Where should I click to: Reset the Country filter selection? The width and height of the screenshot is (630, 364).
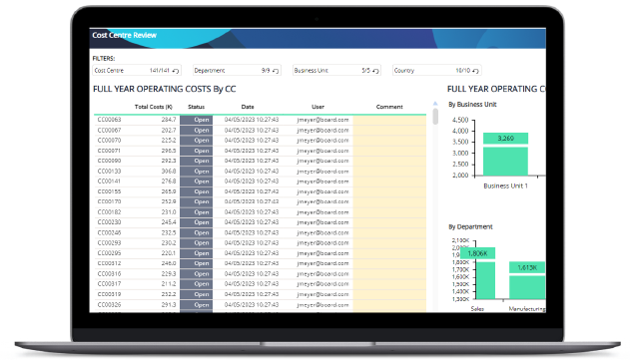[x=475, y=71]
